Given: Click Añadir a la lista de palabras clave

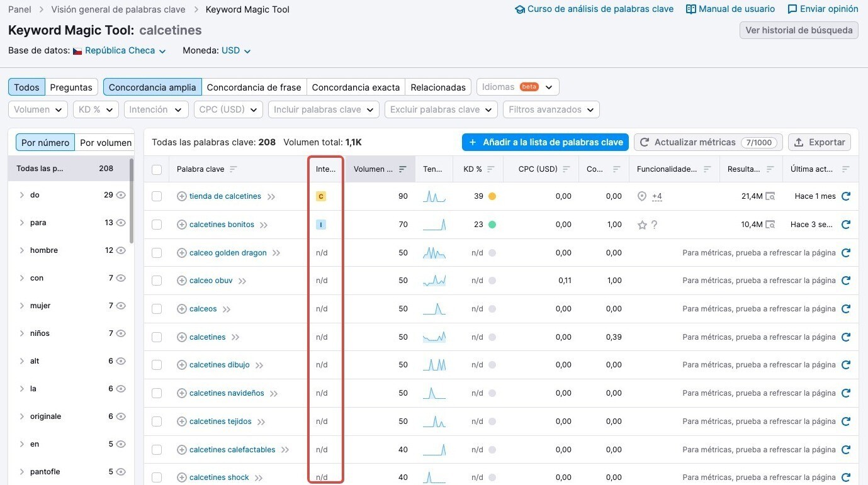Looking at the screenshot, I should 546,142.
